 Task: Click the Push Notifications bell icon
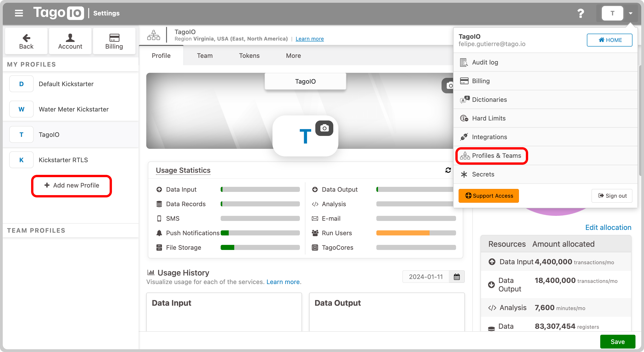159,233
